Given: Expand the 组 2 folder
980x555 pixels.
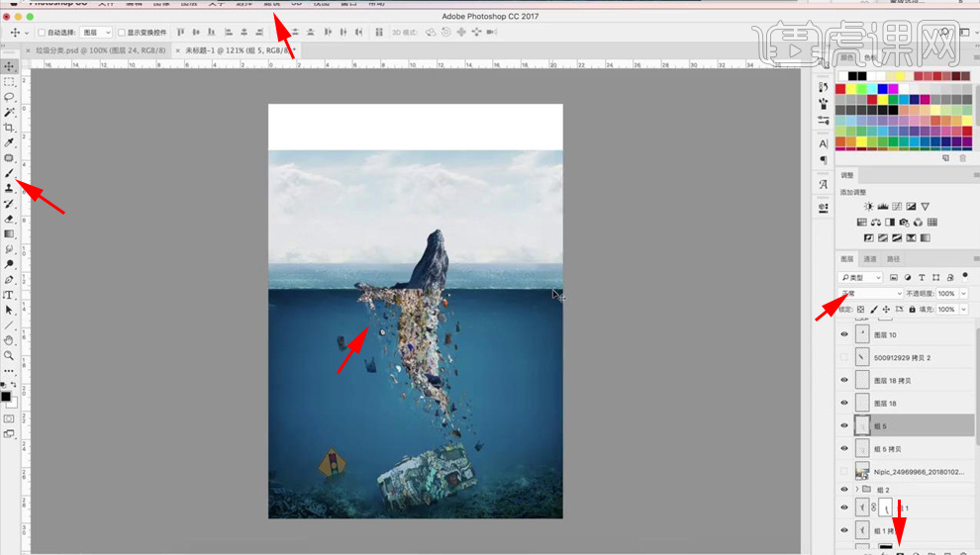Looking at the screenshot, I should 857,490.
